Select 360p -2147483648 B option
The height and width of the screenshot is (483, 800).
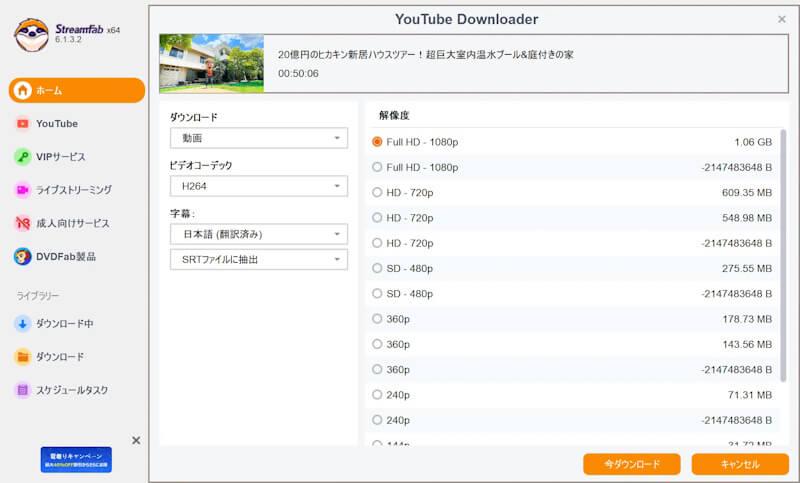tap(572, 369)
